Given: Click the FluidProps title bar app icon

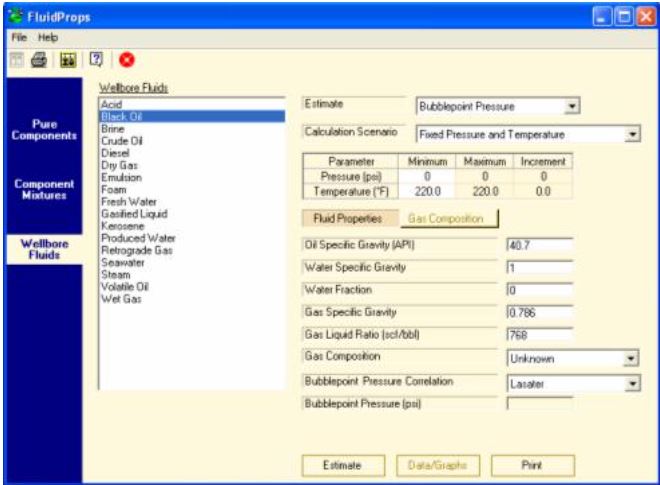Looking at the screenshot, I should click(x=16, y=15).
